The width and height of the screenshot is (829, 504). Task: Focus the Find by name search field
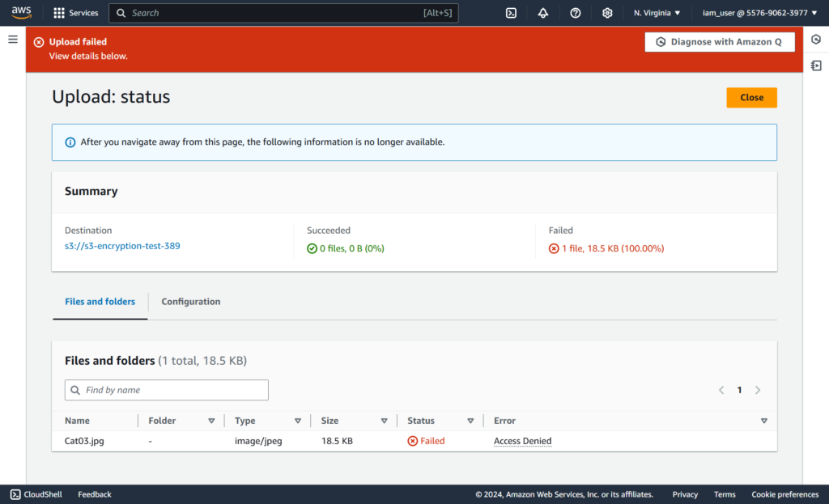coord(166,390)
